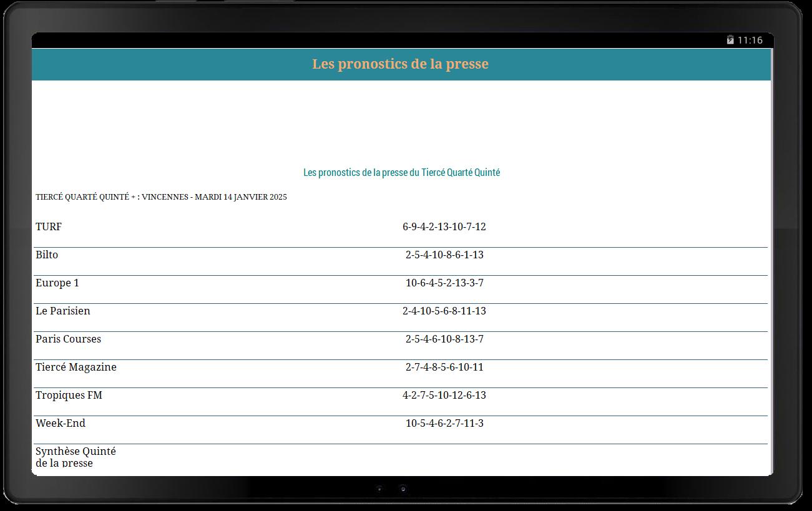Click the teal subtitle 'Les pronostics de la presse du Tiercé Quarté Quinté'

[401, 172]
